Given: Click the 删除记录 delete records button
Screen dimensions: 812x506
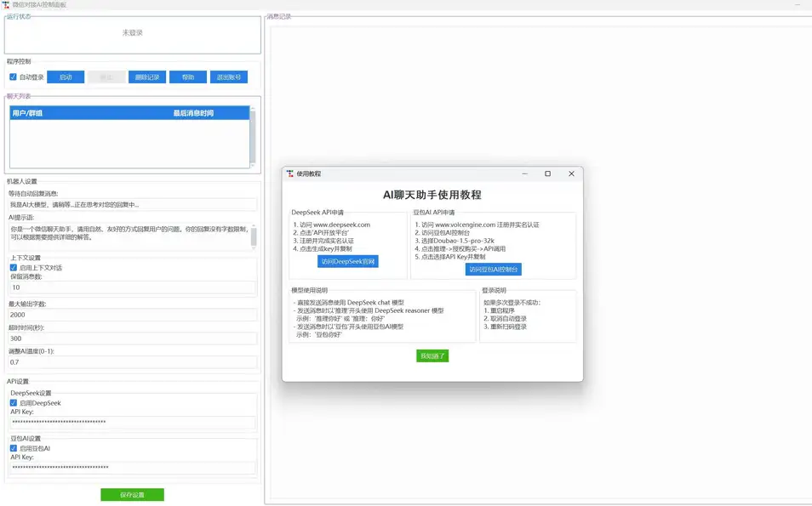Looking at the screenshot, I should click(147, 77).
